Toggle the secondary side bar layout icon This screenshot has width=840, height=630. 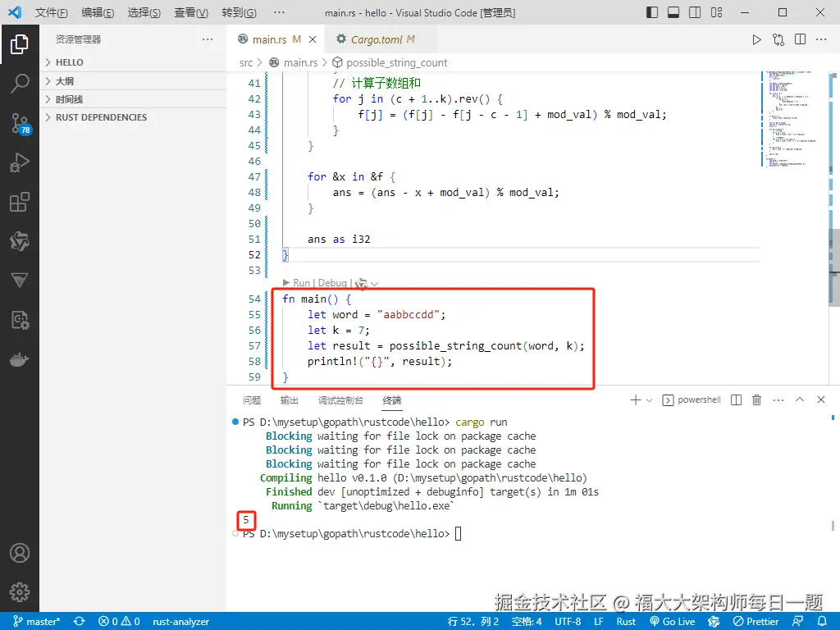coord(695,12)
